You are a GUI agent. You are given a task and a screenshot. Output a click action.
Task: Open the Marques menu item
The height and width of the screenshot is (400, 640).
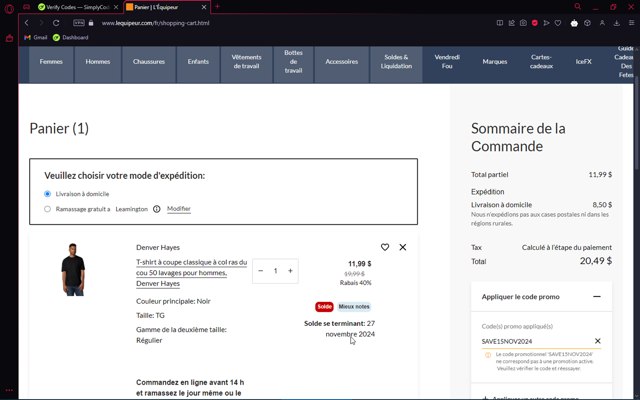pos(495,62)
